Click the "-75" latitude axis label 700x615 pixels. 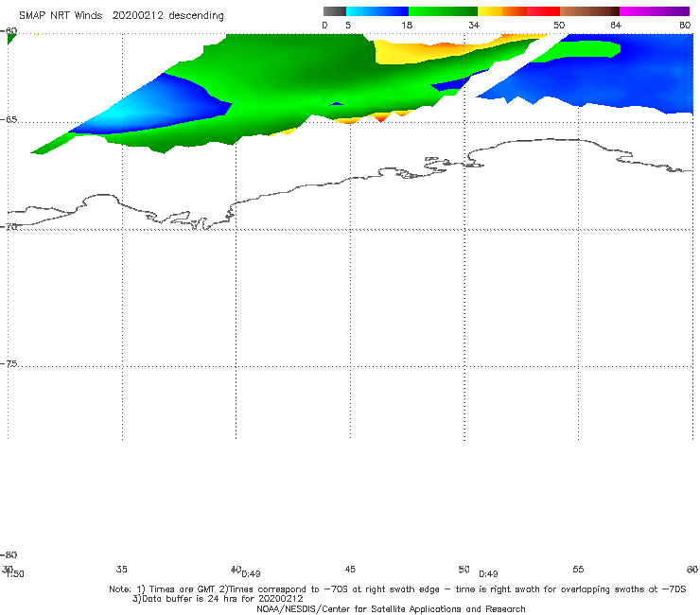point(9,363)
